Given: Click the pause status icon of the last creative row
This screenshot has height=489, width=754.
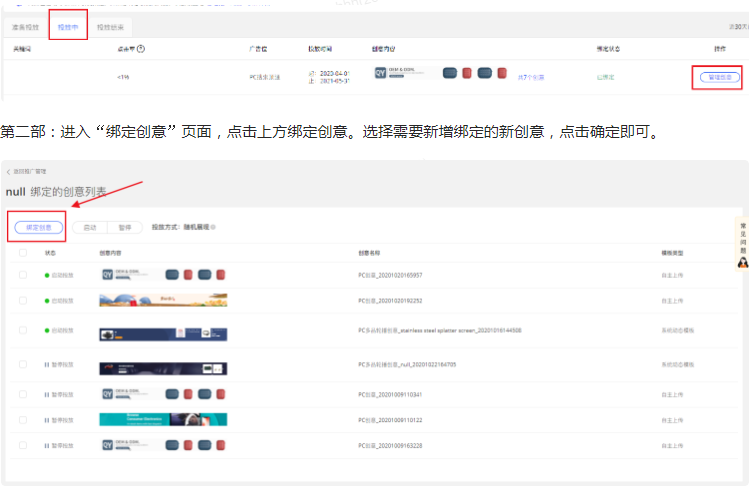Looking at the screenshot, I should coord(46,444).
